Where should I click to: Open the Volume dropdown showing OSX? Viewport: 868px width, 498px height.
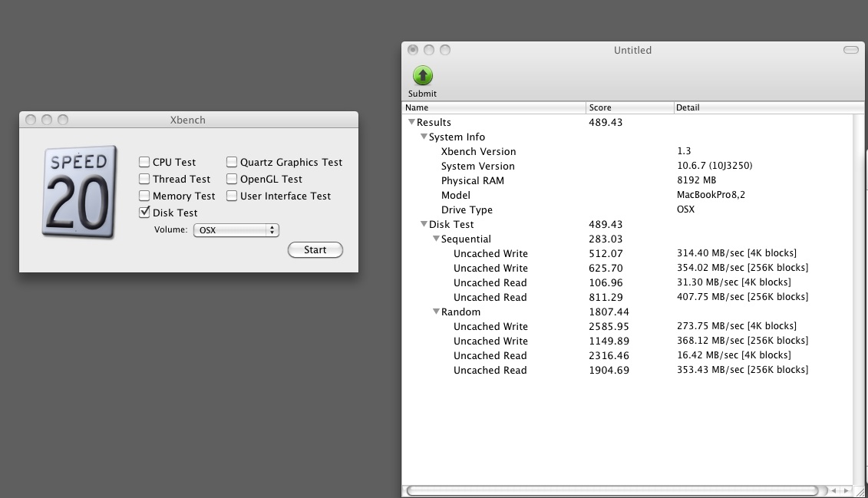pyautogui.click(x=236, y=230)
